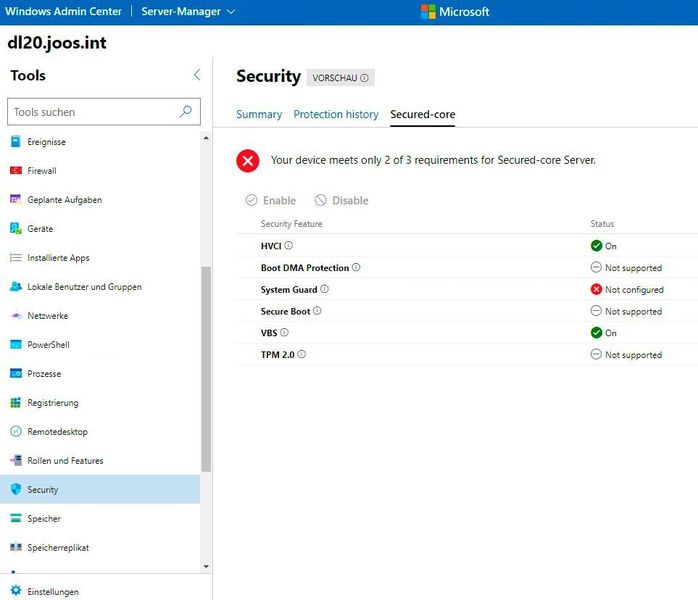
Task: Select the Security shield icon
Action: click(16, 489)
